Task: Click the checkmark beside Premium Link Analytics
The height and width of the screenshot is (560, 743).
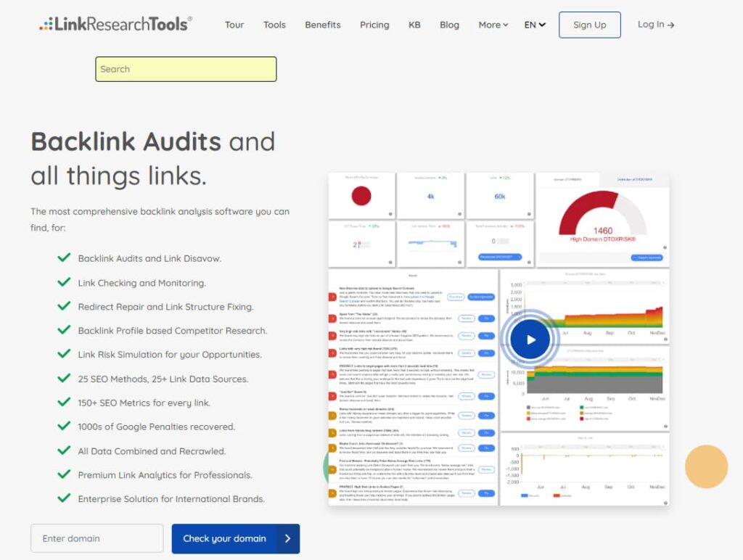Action: point(64,474)
